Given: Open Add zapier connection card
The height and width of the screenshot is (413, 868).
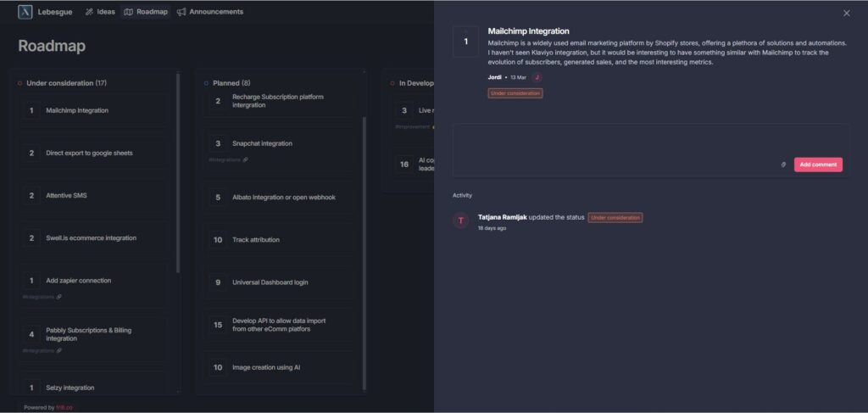Looking at the screenshot, I should point(94,284).
